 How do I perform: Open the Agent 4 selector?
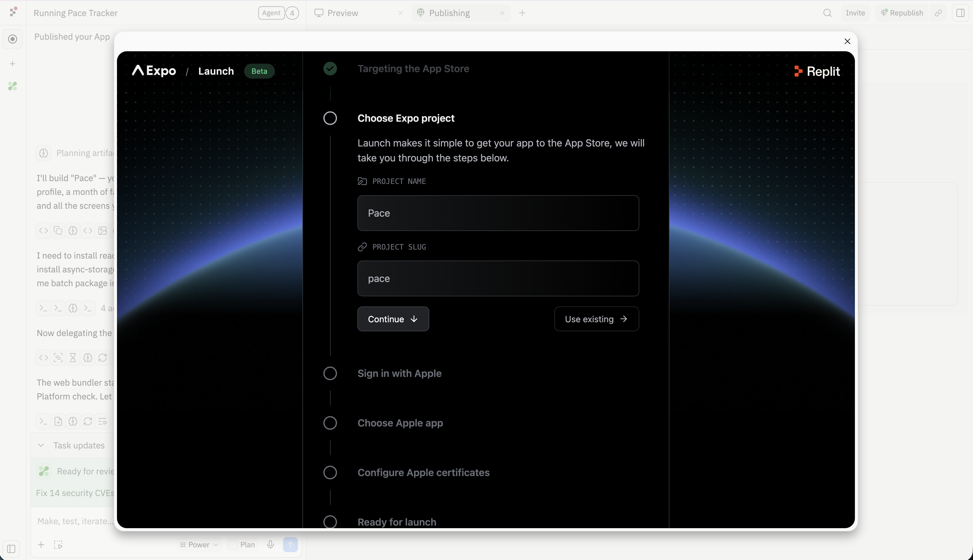278,13
